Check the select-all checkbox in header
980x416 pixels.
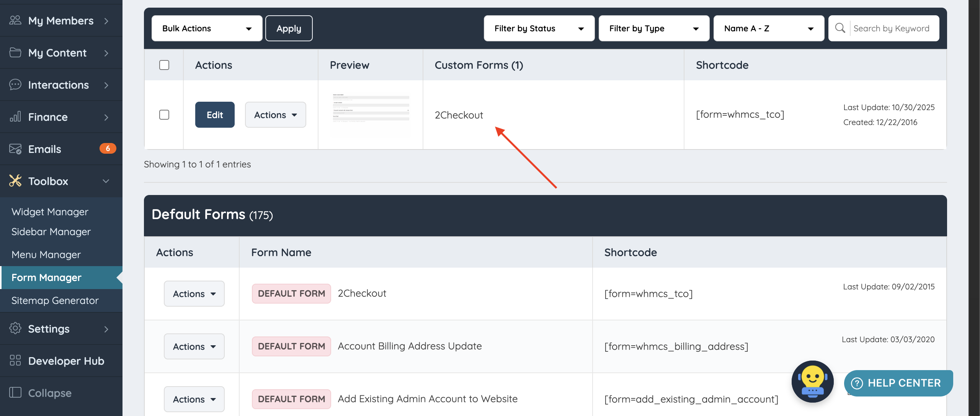(164, 65)
